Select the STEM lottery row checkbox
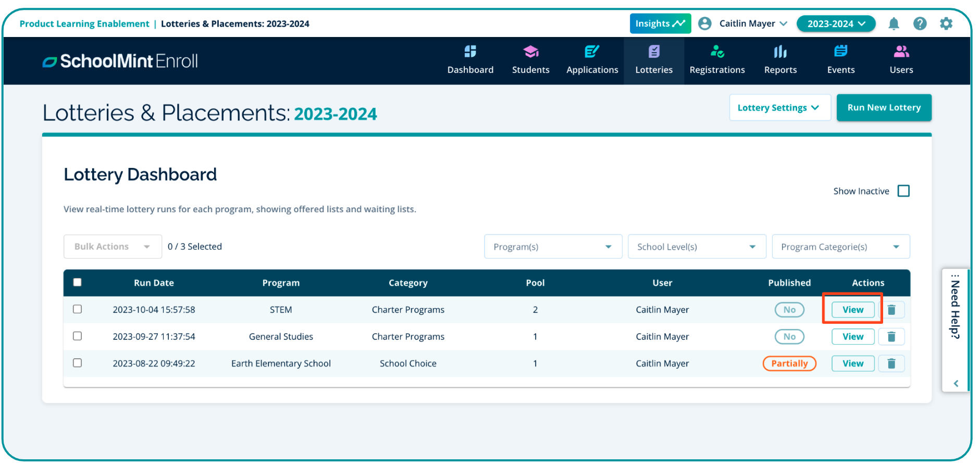980x464 pixels. (78, 309)
